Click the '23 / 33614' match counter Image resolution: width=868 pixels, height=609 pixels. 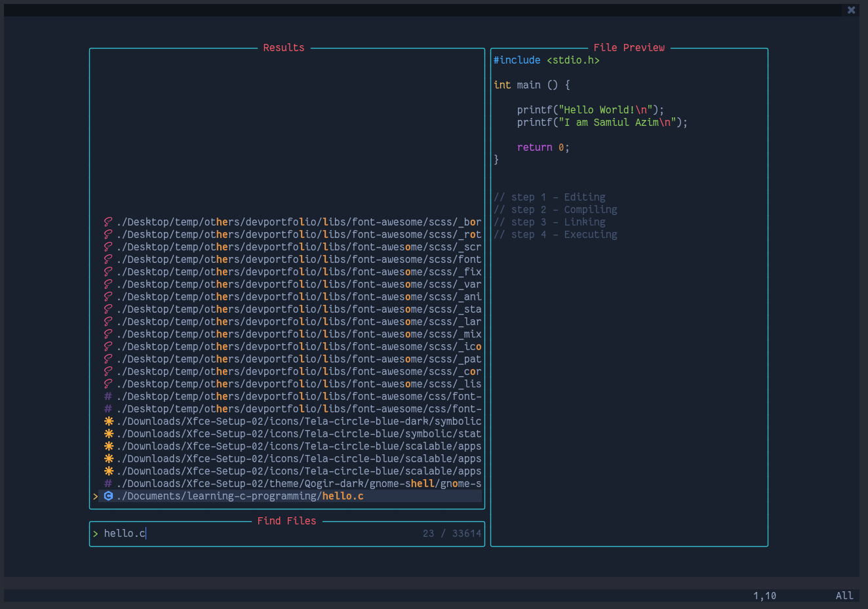[452, 534]
